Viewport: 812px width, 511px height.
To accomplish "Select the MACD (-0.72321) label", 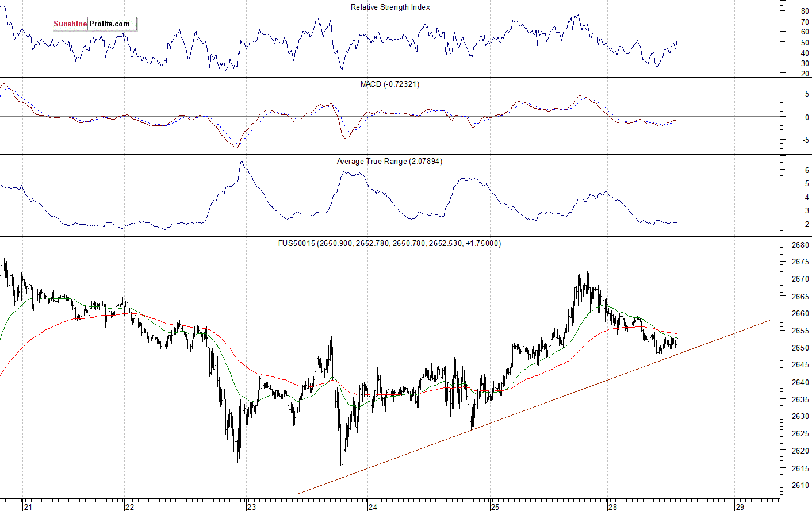I will point(390,84).
